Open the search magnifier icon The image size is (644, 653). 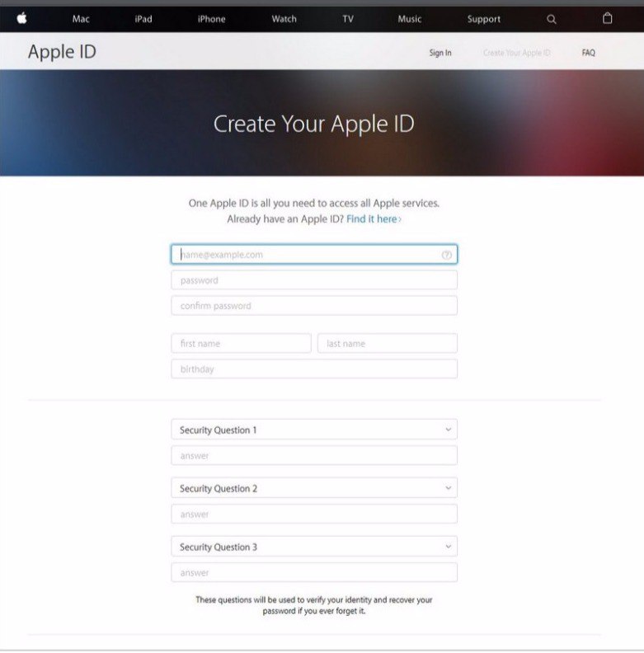551,19
